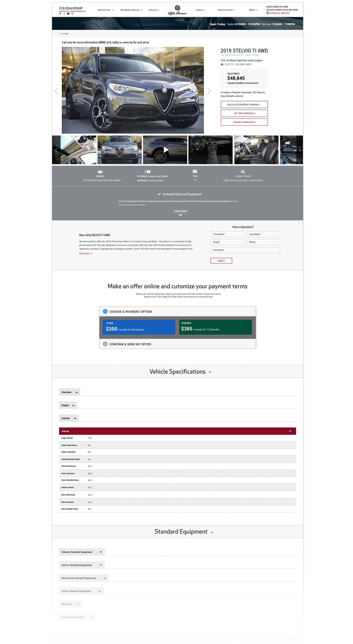This screenshot has width=353, height=644.
Task: Click the Last Name field
Action: click(263, 234)
